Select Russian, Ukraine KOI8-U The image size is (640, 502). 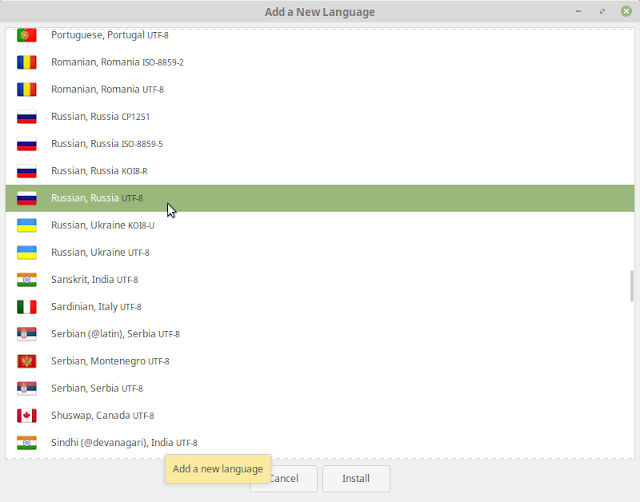(x=320, y=225)
